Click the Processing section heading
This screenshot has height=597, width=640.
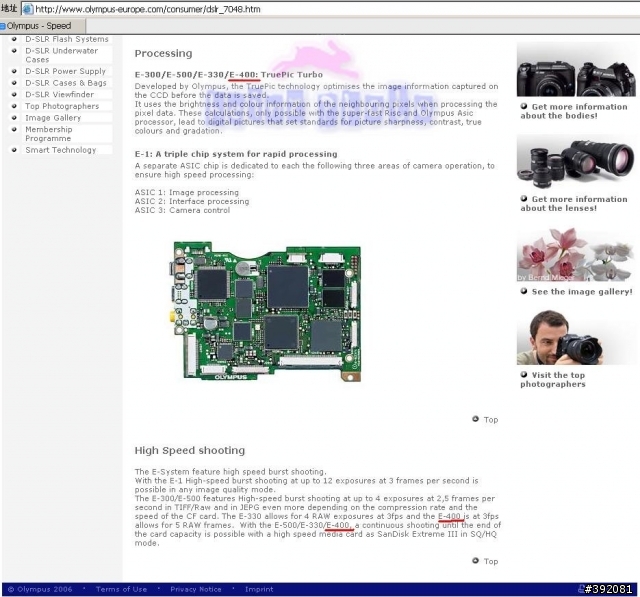pos(163,53)
